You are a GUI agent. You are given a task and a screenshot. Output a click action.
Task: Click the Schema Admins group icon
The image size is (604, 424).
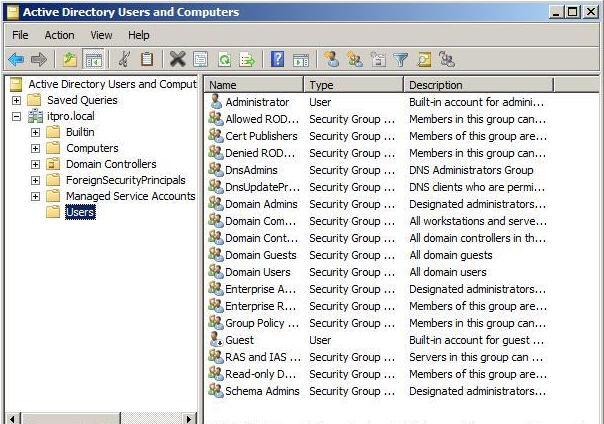(216, 390)
